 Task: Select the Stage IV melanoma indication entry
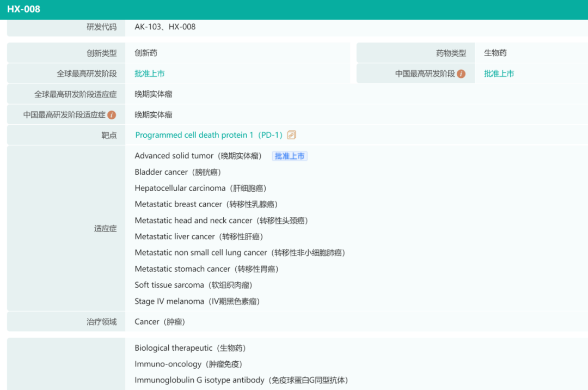point(197,301)
